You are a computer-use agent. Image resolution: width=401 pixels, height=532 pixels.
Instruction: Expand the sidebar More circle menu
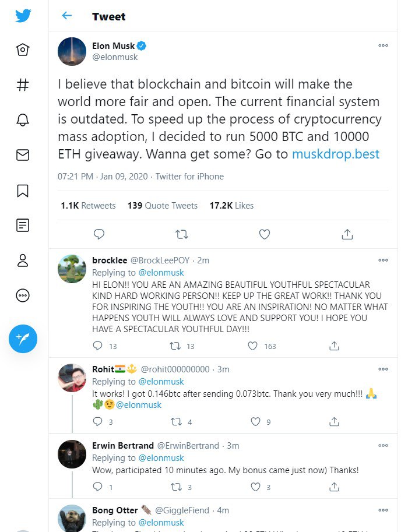click(x=23, y=295)
